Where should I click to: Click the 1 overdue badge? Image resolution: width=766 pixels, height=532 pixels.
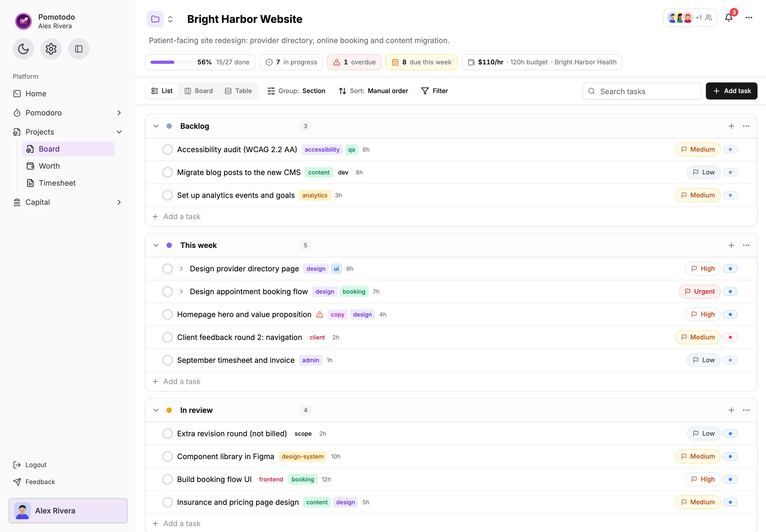(354, 62)
